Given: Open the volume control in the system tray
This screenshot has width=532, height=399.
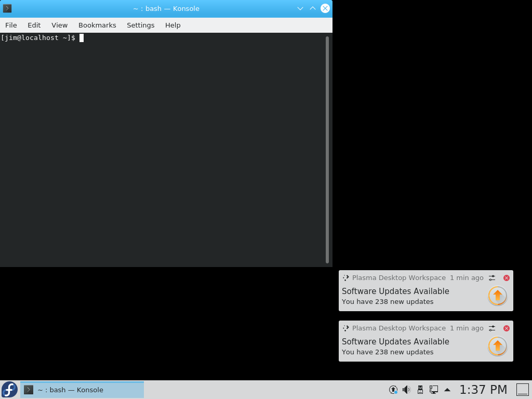Looking at the screenshot, I should pos(406,390).
